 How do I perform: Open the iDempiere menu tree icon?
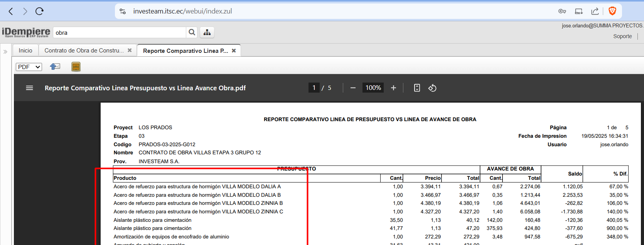tap(207, 32)
